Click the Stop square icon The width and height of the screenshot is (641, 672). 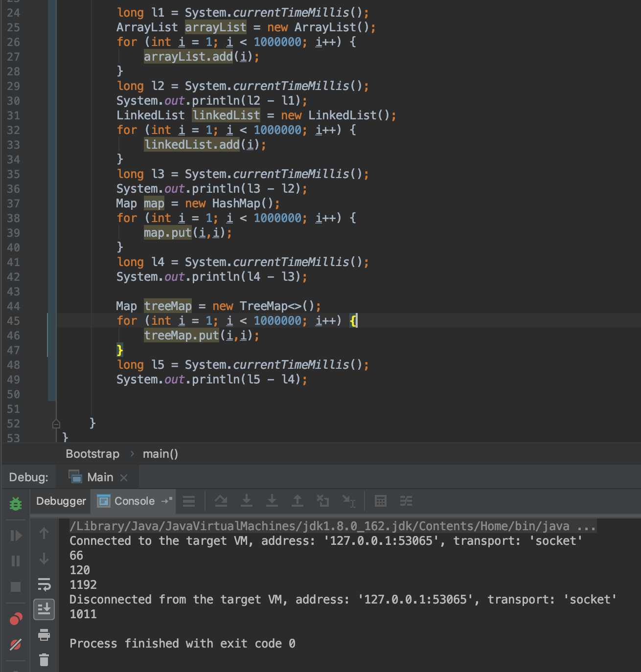click(16, 586)
